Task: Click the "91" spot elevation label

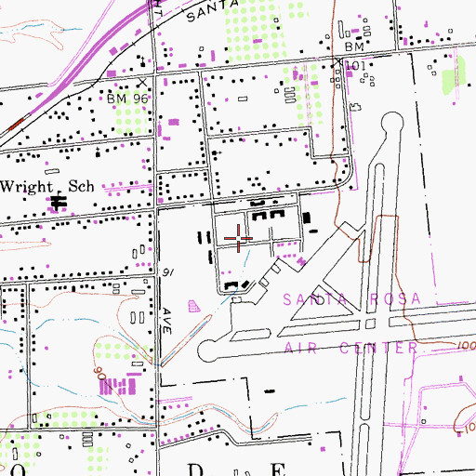Action: pos(167,272)
